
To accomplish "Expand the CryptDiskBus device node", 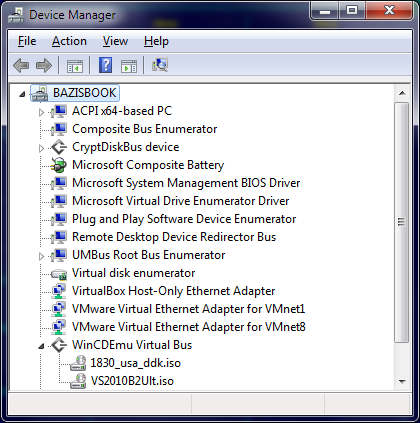I will (x=41, y=148).
